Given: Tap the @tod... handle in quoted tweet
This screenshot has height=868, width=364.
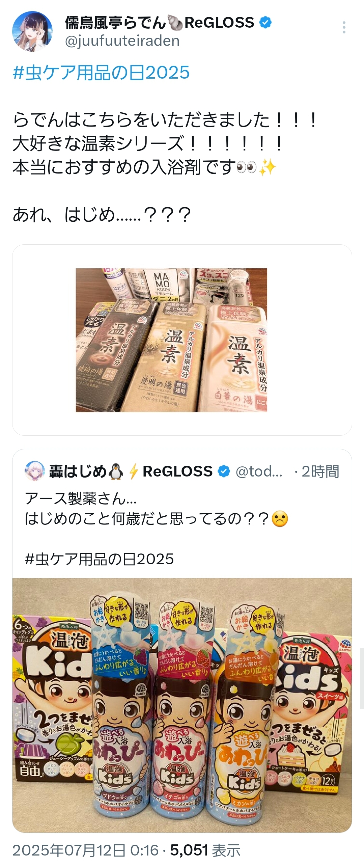Looking at the screenshot, I should (259, 471).
